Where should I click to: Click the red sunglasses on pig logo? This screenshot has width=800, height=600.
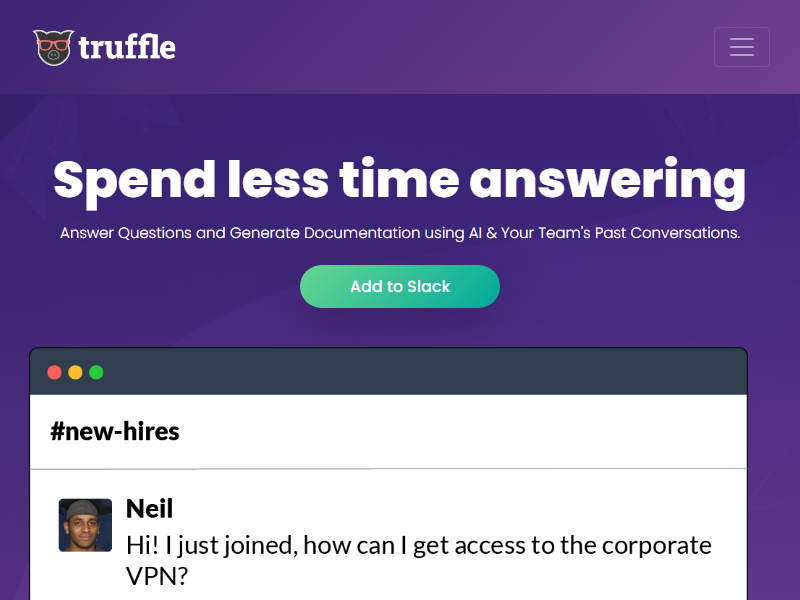tap(52, 43)
